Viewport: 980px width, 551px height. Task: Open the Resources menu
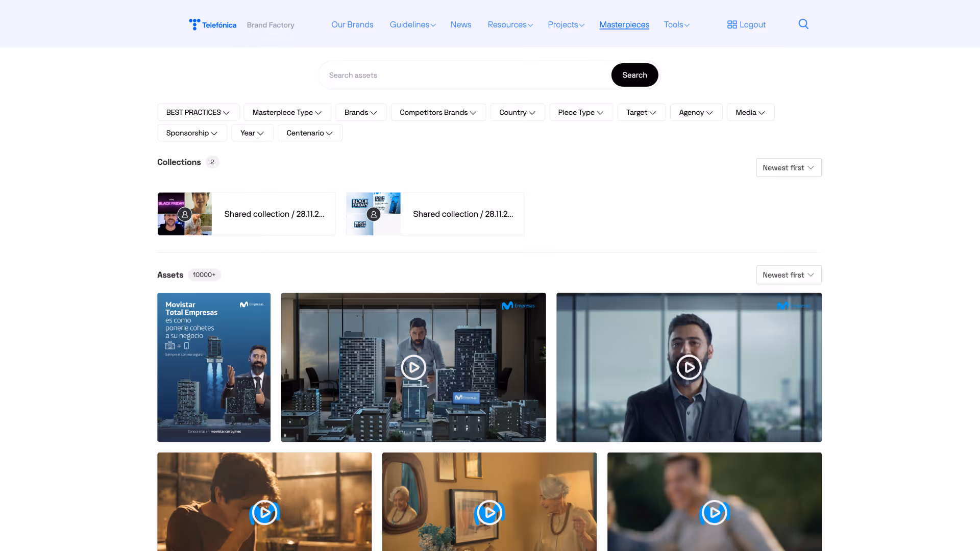(x=510, y=24)
